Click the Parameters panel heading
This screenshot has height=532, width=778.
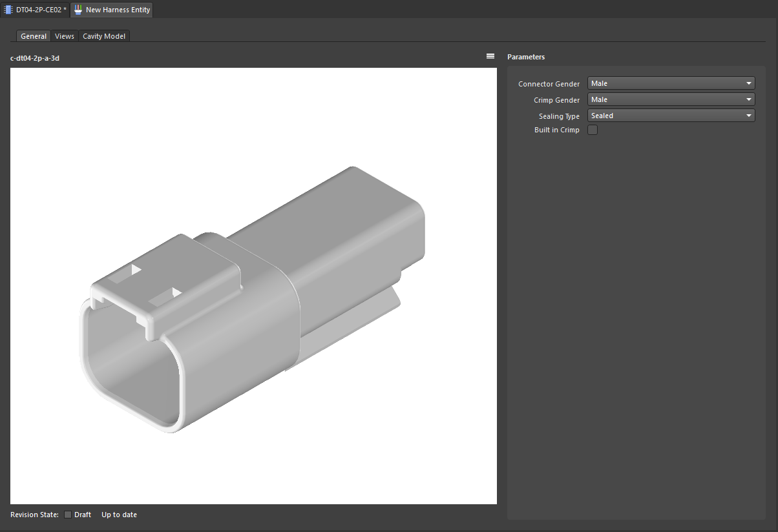click(526, 57)
